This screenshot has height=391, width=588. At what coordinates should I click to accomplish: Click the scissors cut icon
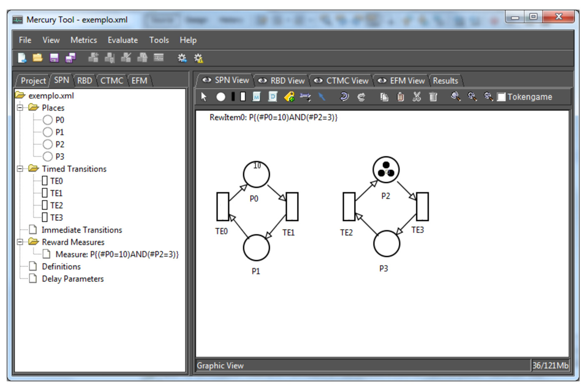coord(417,97)
